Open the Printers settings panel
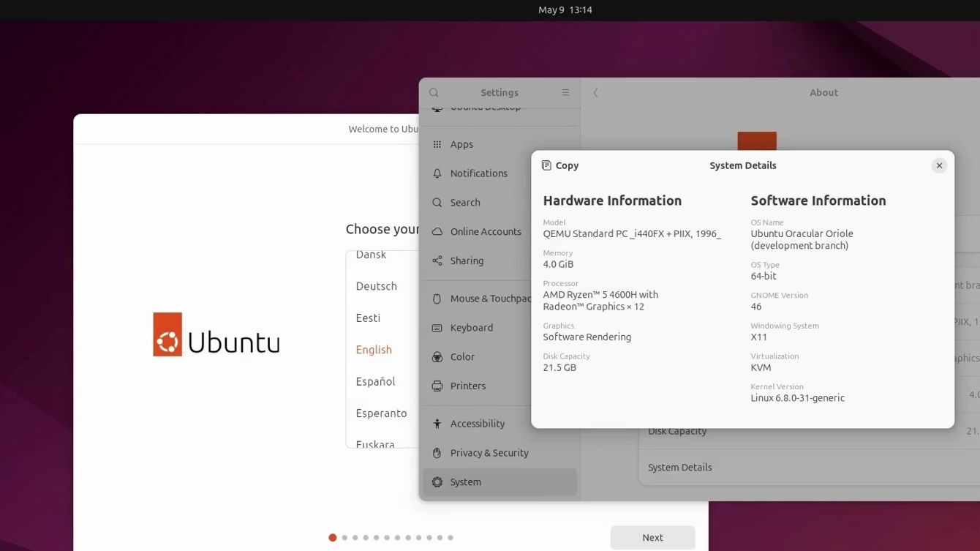The image size is (980, 551). coord(500,386)
